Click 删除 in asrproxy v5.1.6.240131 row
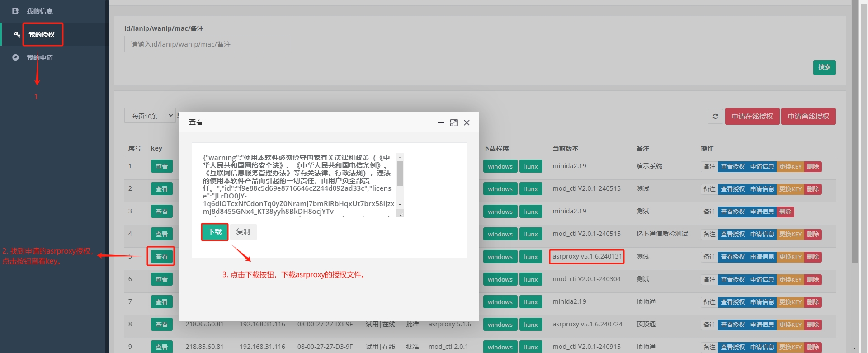Image resolution: width=868 pixels, height=353 pixels. 813,257
